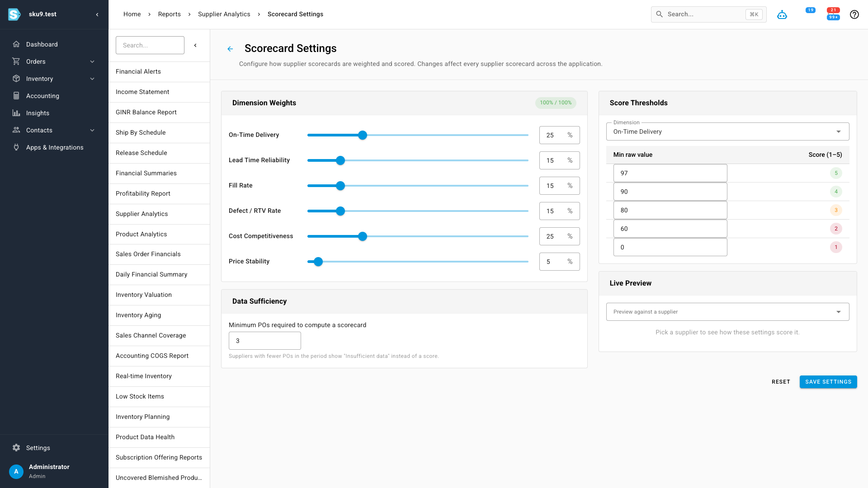868x488 pixels.
Task: Click the Inventory box icon
Action: pyautogui.click(x=16, y=79)
